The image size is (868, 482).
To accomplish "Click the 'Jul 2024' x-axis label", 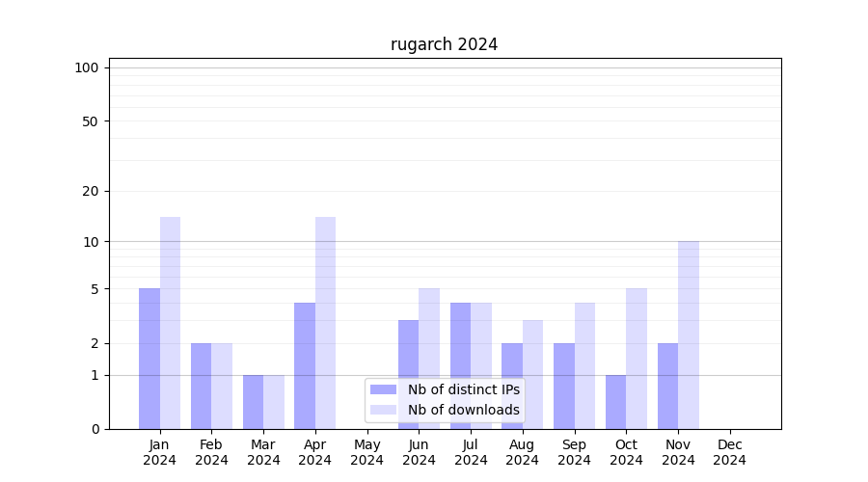I will click(x=471, y=452).
